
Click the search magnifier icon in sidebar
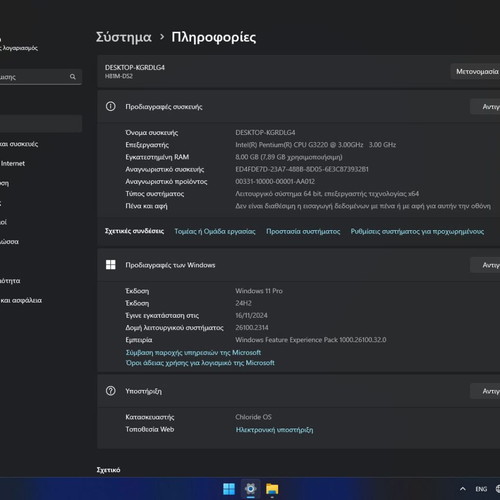coord(73,77)
